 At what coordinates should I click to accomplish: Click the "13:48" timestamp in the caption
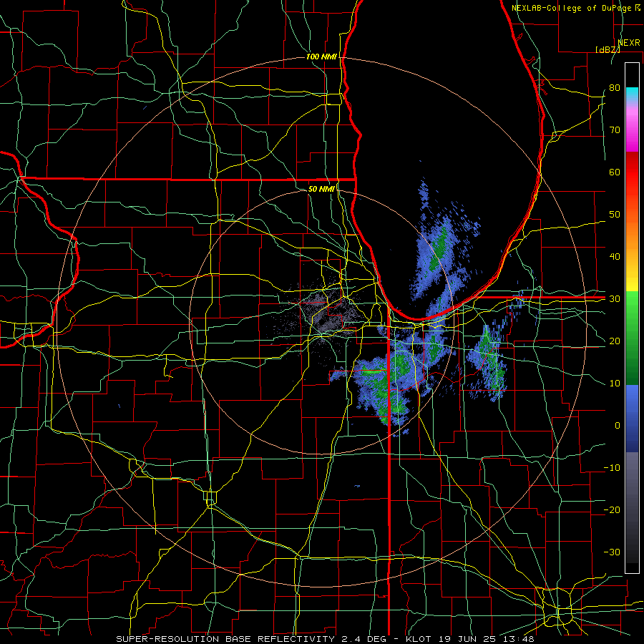click(519, 639)
